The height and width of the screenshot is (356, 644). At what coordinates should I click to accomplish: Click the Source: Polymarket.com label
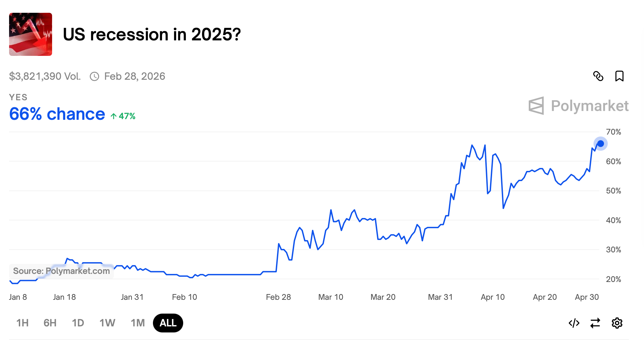pyautogui.click(x=62, y=271)
